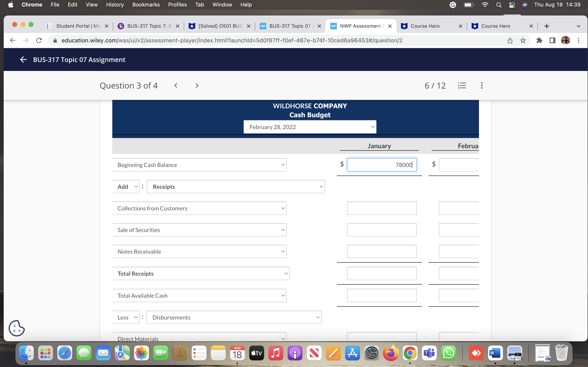Open the Chrome extensions puzzle icon
588x367 pixels.
539,40
